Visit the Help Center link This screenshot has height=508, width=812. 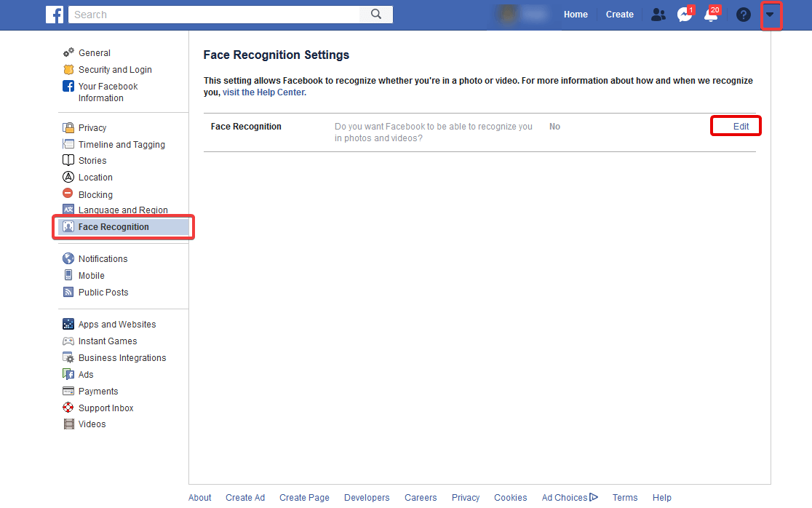pos(263,92)
